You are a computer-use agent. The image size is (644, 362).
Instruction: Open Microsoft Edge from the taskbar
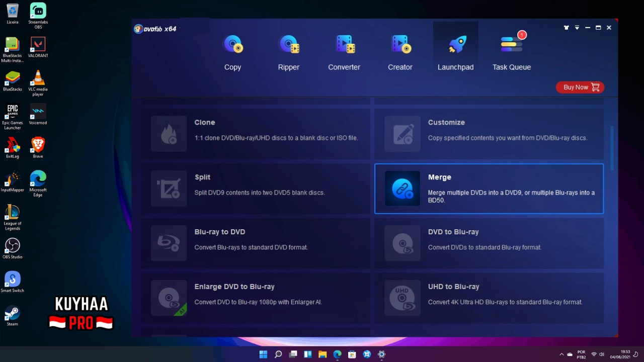[x=338, y=354]
